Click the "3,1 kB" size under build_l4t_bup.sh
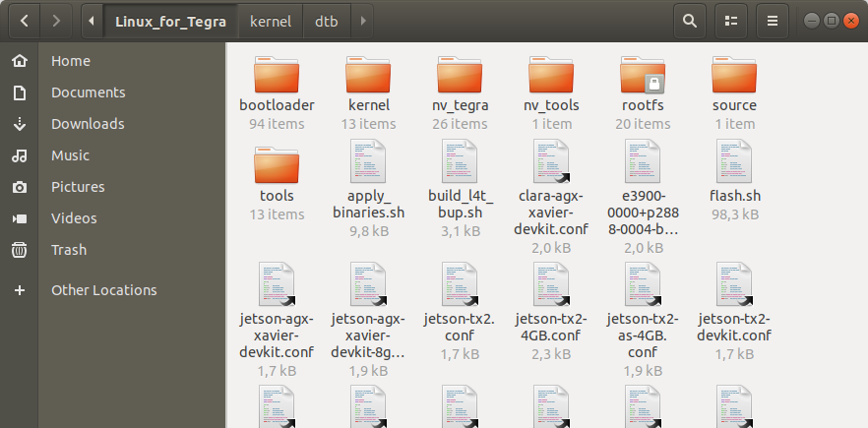This screenshot has width=868, height=428. 460,231
